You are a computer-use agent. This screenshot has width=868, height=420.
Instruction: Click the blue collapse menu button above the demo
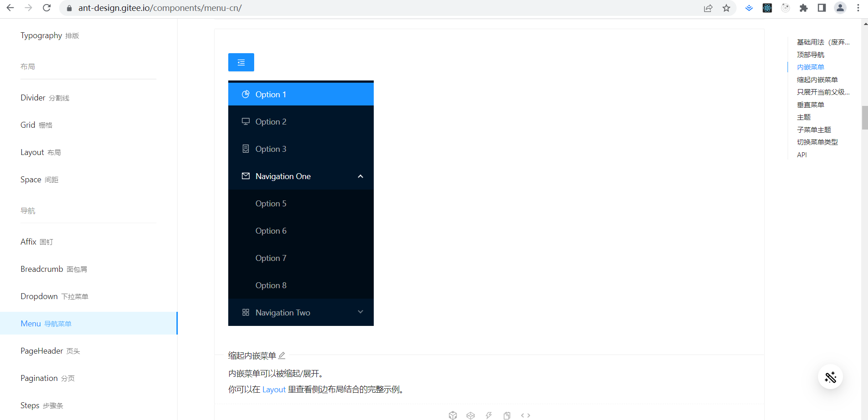click(x=241, y=62)
